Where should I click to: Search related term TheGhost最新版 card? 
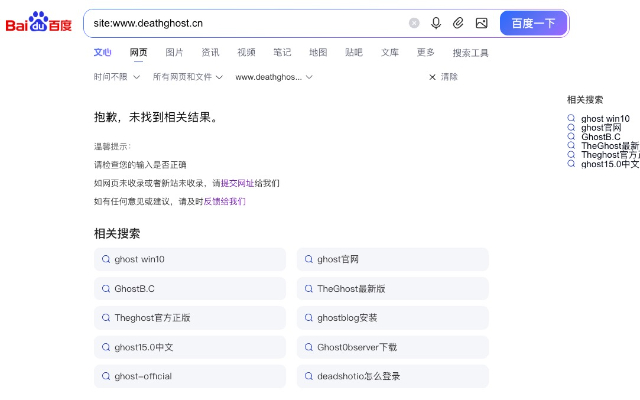pyautogui.click(x=393, y=289)
